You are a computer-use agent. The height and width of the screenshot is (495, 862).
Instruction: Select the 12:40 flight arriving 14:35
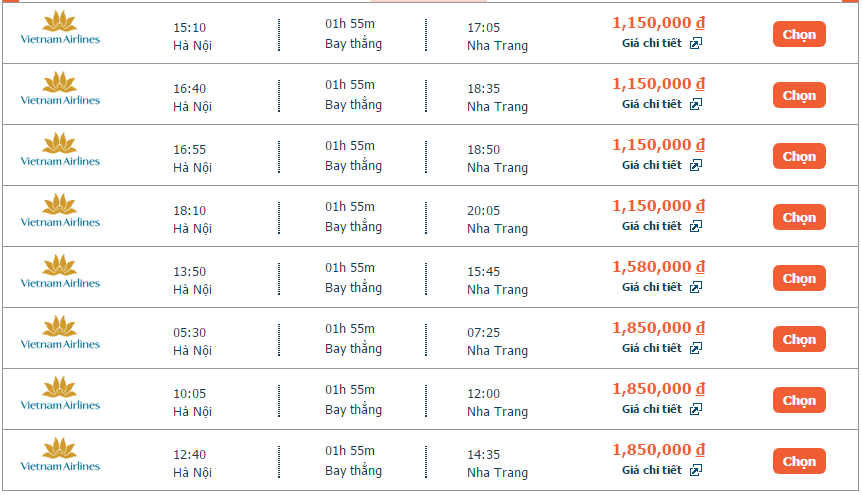tap(799, 461)
